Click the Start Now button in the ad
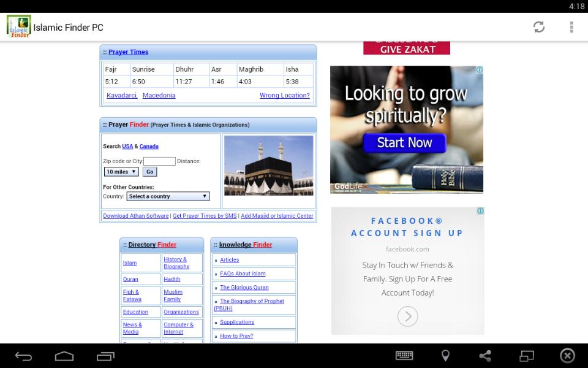Image resolution: width=588 pixels, height=368 pixels. 405,143
